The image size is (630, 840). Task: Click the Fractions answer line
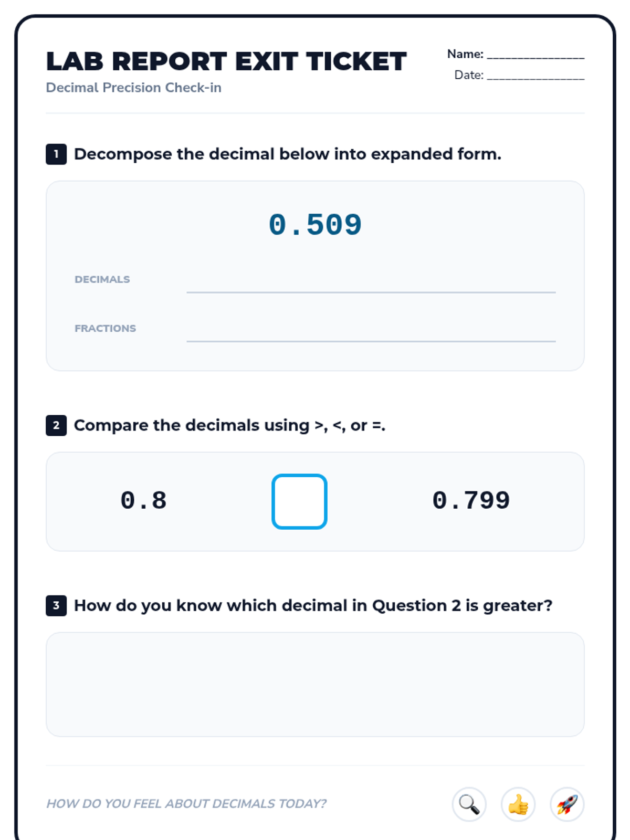click(371, 334)
